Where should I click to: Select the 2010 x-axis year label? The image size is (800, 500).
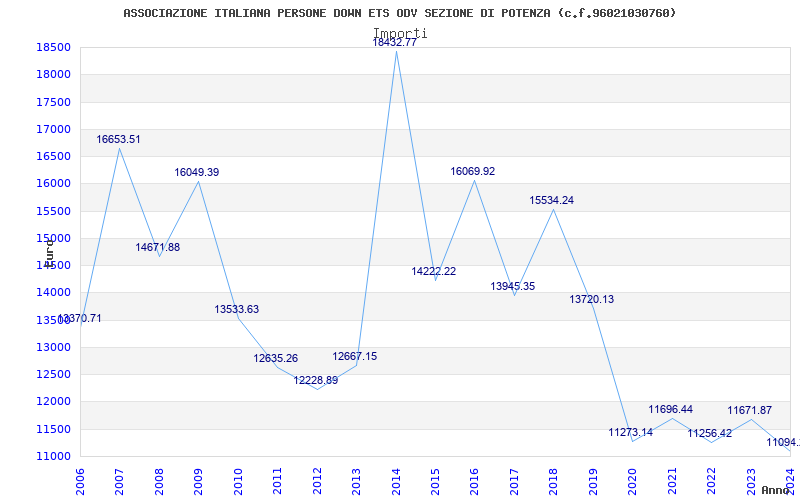(238, 481)
